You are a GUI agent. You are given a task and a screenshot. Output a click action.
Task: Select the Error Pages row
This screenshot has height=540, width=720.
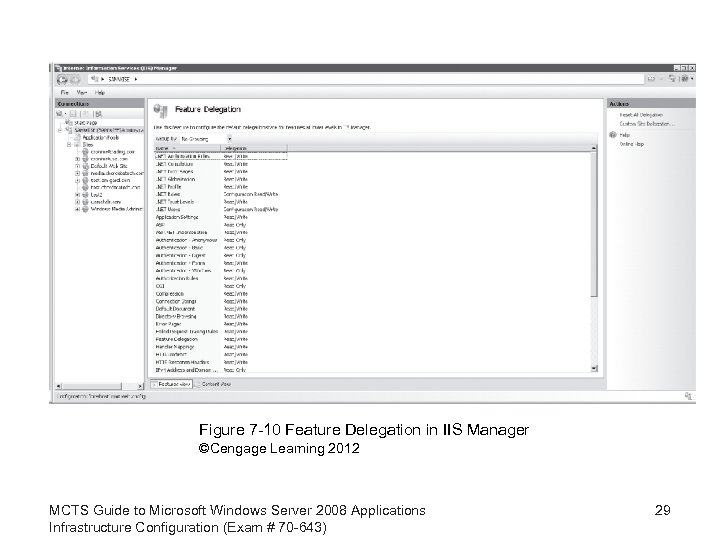point(220,324)
